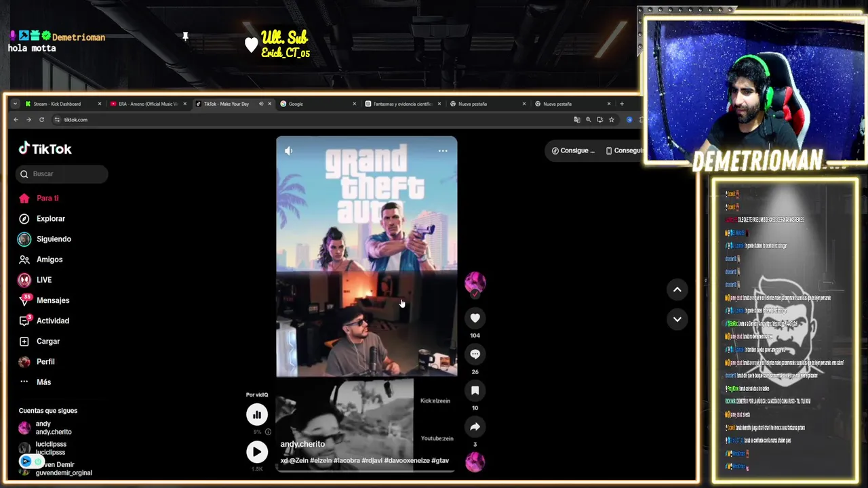
Task: Open the Explorar compass icon
Action: point(24,219)
